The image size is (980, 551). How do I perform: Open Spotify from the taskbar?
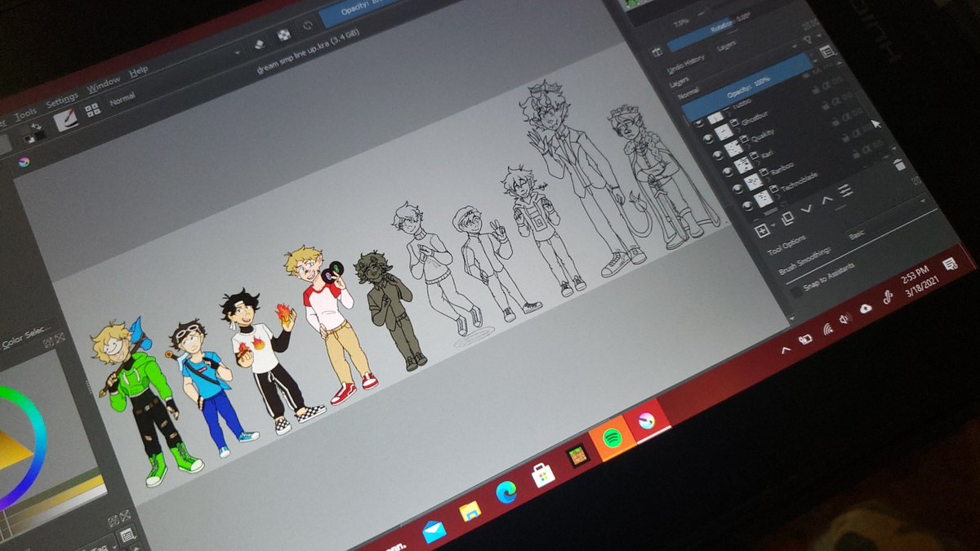pyautogui.click(x=611, y=439)
